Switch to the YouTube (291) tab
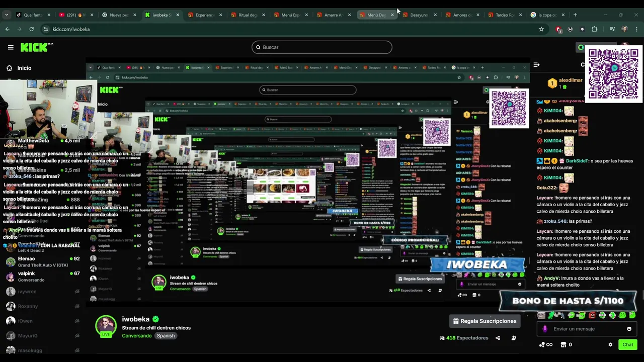The image size is (644, 362). pos(75,15)
